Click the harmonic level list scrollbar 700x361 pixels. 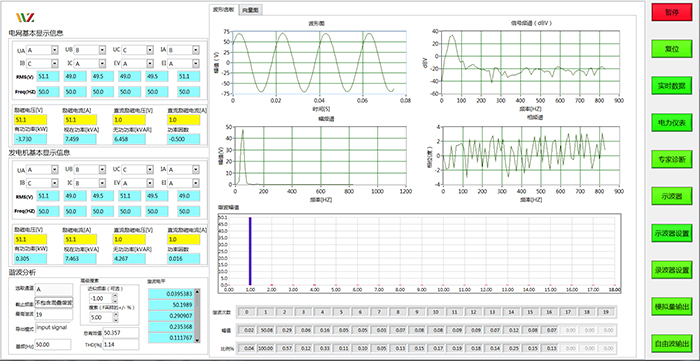[197, 316]
